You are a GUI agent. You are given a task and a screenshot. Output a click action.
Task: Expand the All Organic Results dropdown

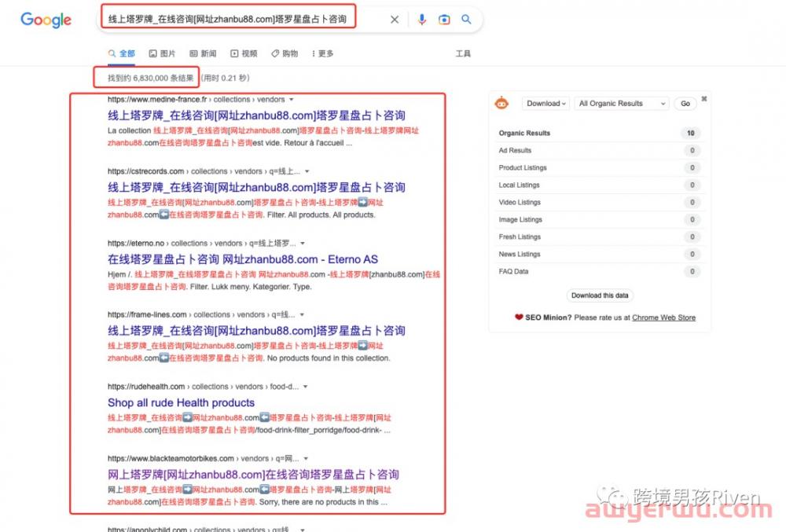tap(622, 104)
